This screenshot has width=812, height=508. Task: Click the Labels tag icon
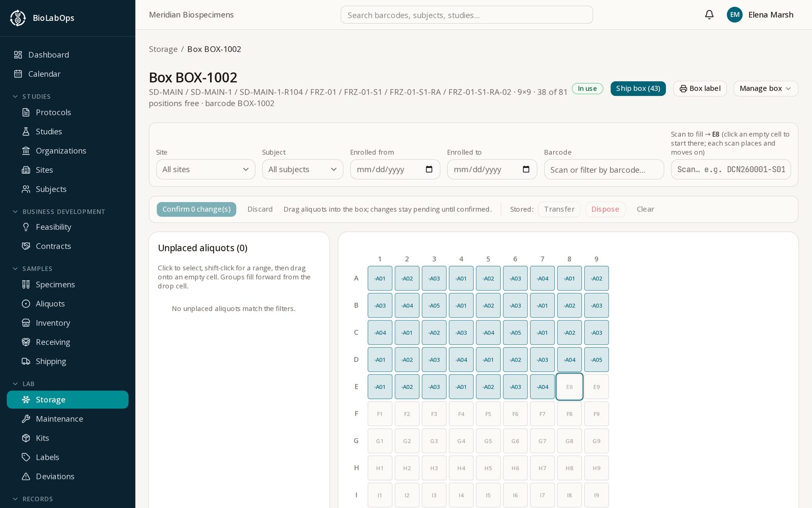pyautogui.click(x=26, y=457)
